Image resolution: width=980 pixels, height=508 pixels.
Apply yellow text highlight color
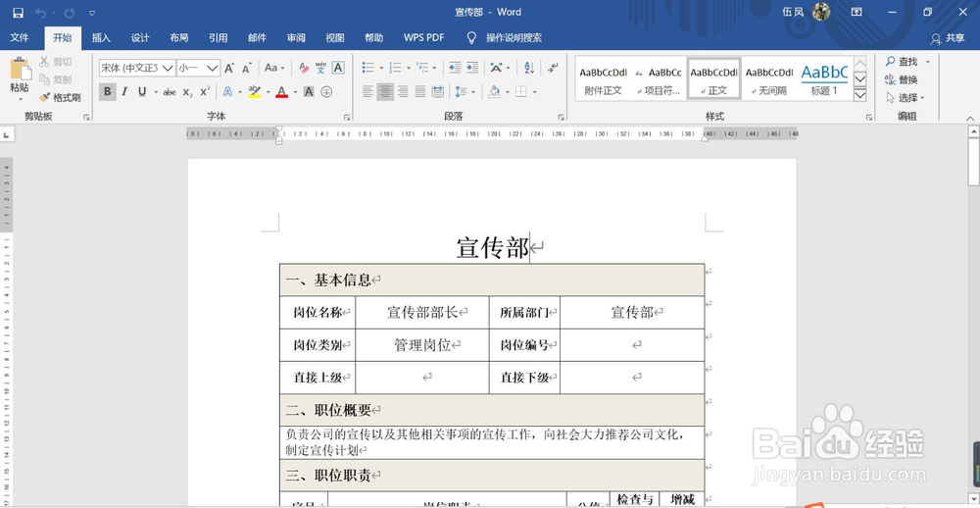(255, 92)
